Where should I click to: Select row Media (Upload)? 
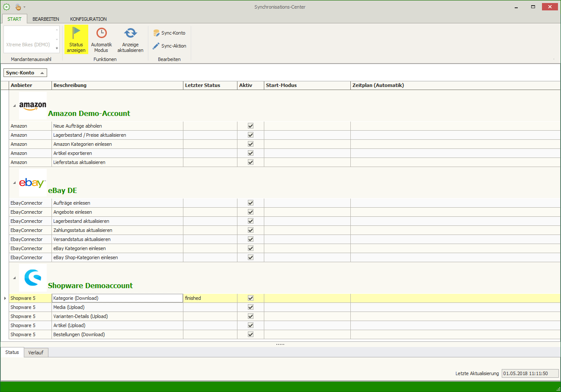tap(285, 307)
